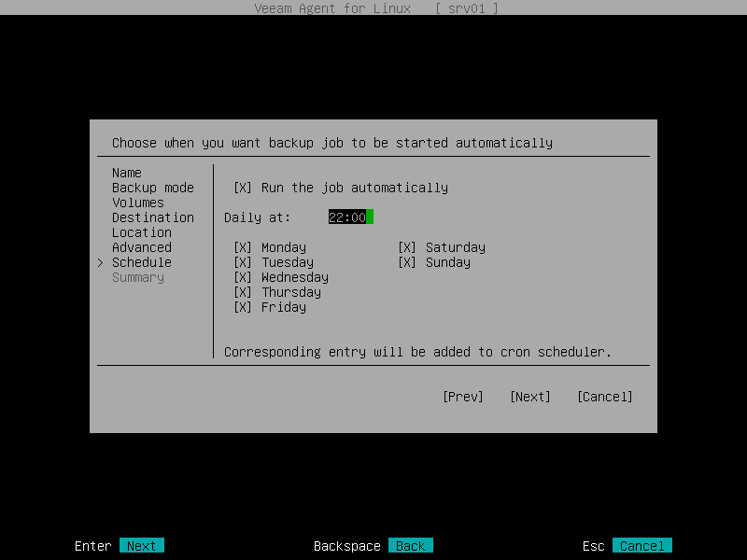This screenshot has width=747, height=560.
Task: Click the Esc key label at bottom
Action: [x=594, y=546]
